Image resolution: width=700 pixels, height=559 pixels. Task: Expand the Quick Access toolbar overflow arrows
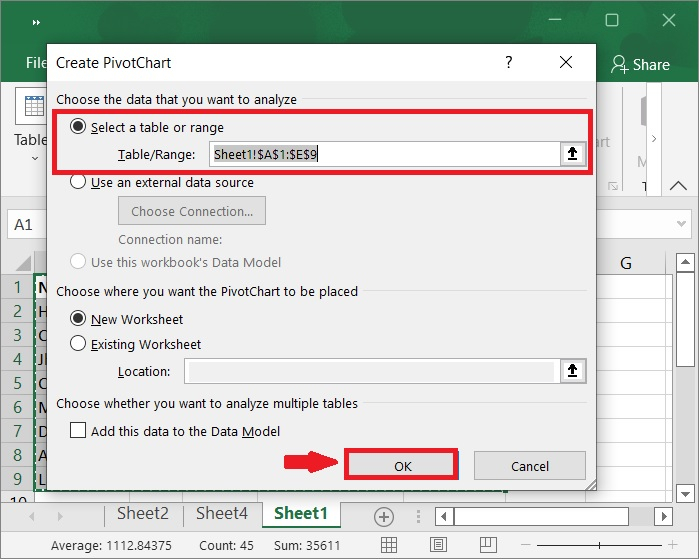(x=36, y=22)
